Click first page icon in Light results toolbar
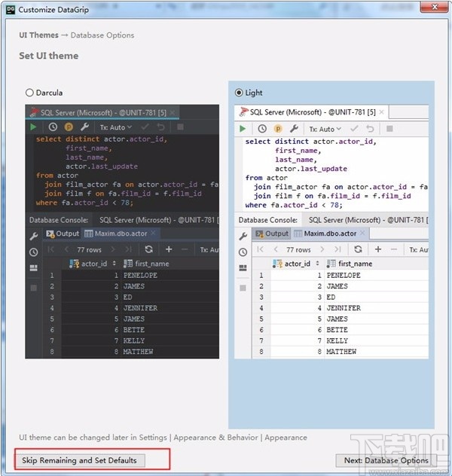 pos(260,249)
